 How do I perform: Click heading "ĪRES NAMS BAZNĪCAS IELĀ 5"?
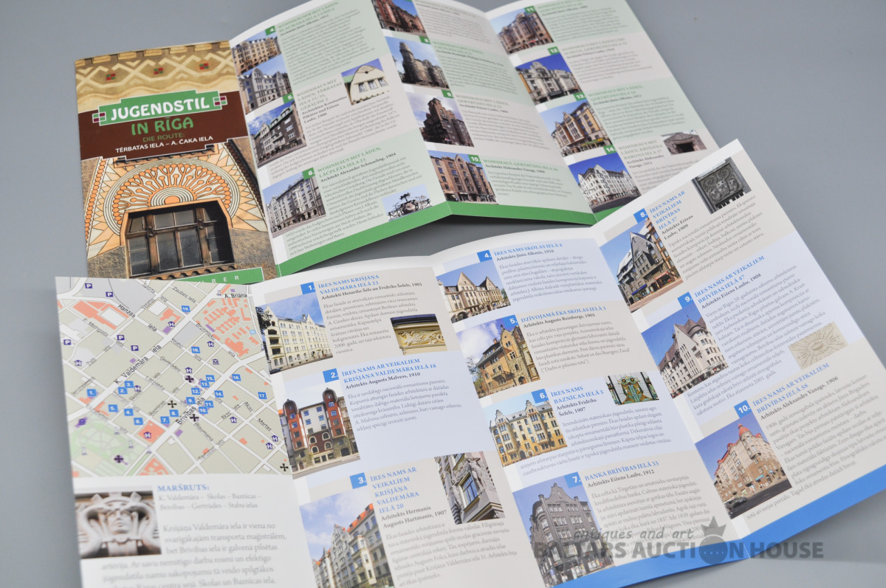[x=577, y=392]
